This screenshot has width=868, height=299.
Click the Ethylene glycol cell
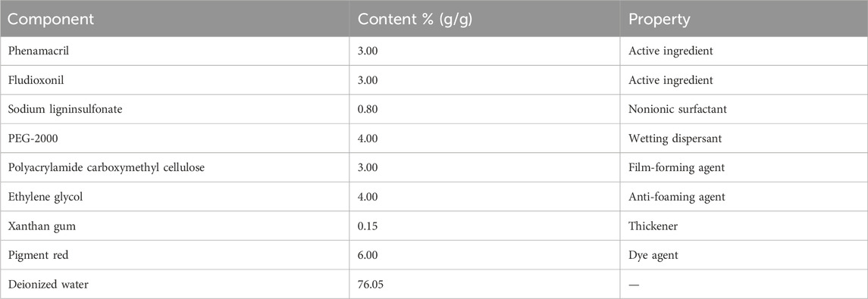pyautogui.click(x=174, y=197)
